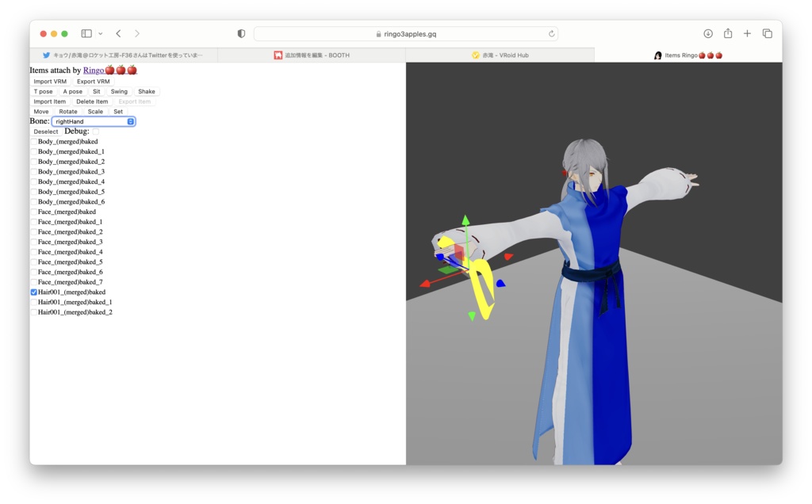Viewport: 812px width, 504px height.
Task: Click the Delete Item button
Action: pos(92,101)
